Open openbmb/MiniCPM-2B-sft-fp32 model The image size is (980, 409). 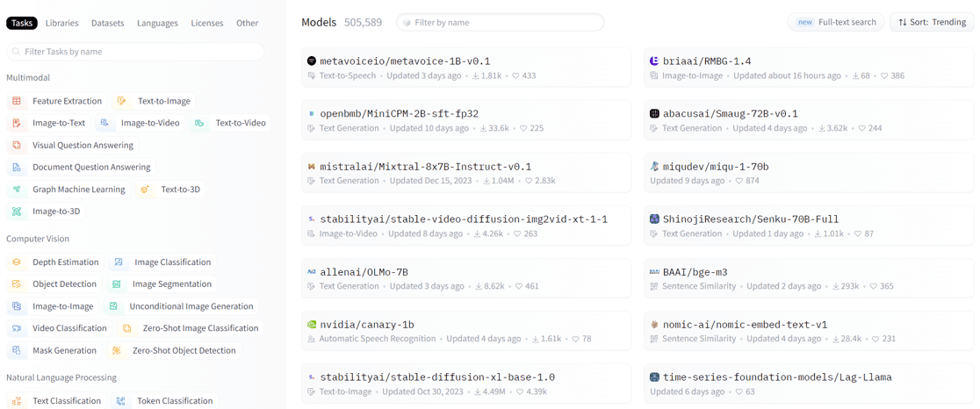(x=466, y=120)
